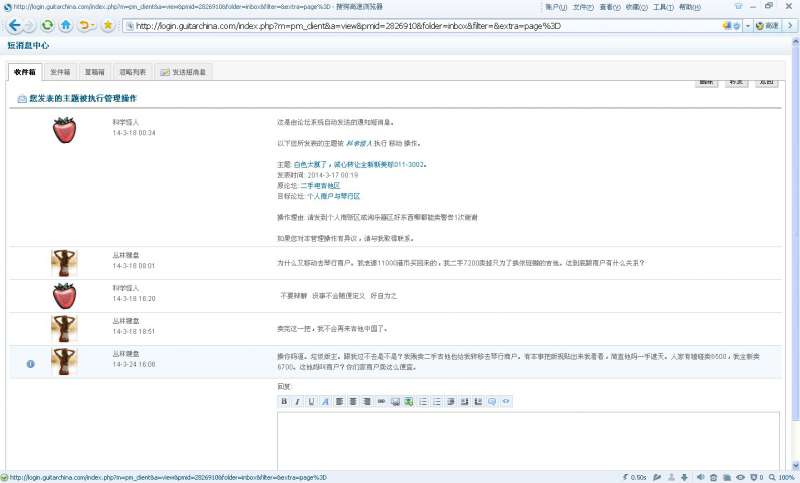The image size is (800, 483).
Task: Click the insert image icon in editor
Action: click(x=395, y=401)
